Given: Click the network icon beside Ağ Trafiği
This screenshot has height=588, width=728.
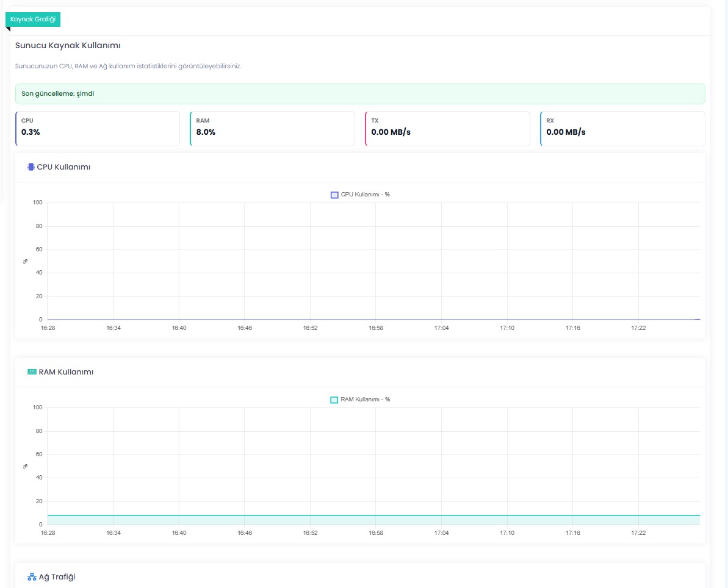Looking at the screenshot, I should click(32, 577).
